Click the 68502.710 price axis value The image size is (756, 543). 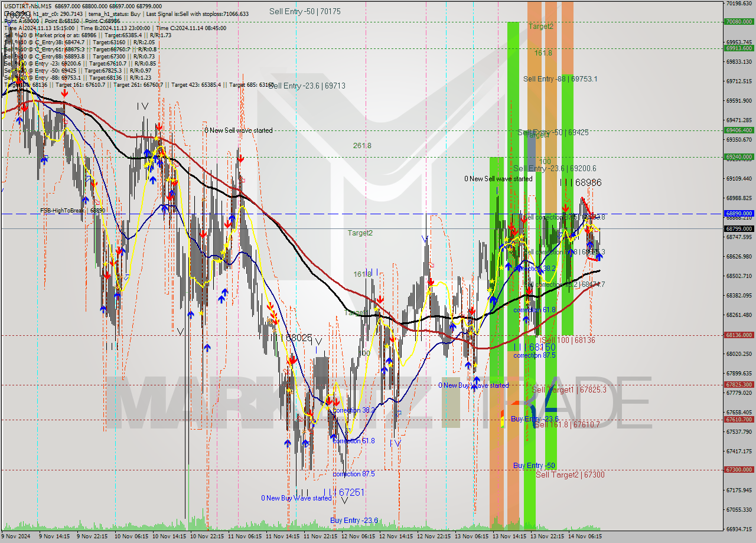[738, 276]
